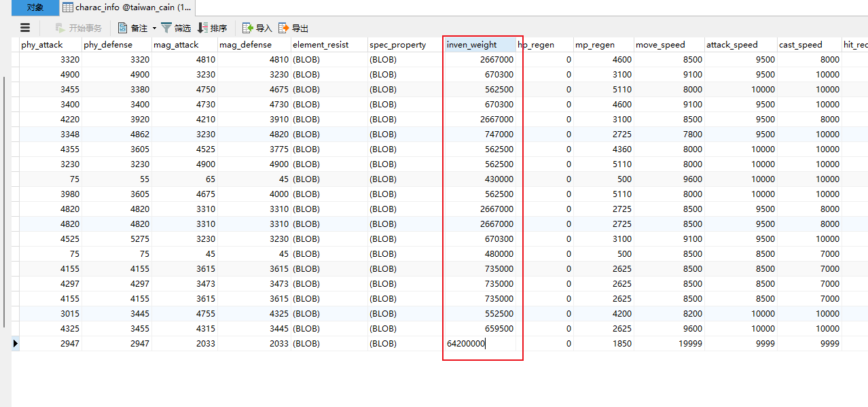The width and height of the screenshot is (868, 407).
Task: Click the 导入 import button
Action: point(257,28)
